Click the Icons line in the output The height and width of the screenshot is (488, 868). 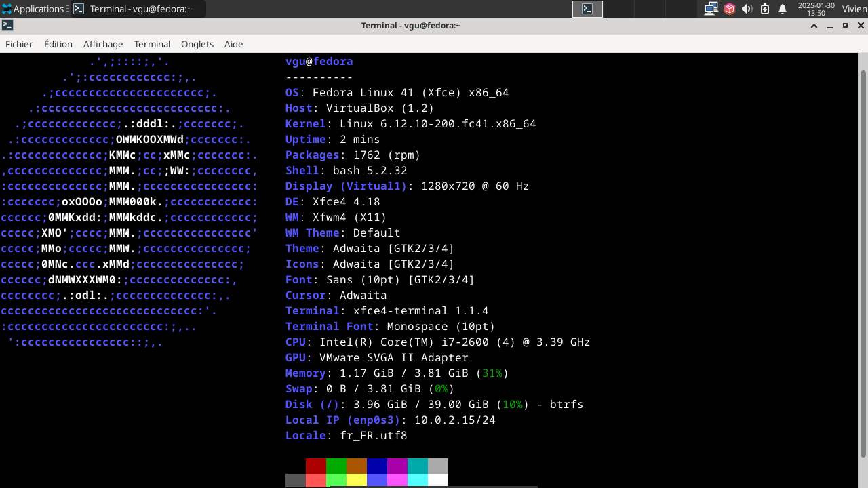click(370, 264)
